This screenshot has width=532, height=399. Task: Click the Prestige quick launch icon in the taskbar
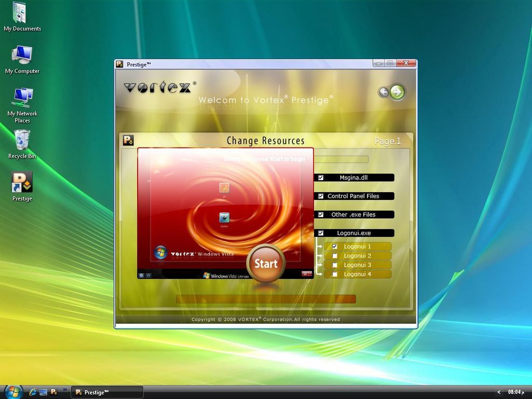pos(54,392)
